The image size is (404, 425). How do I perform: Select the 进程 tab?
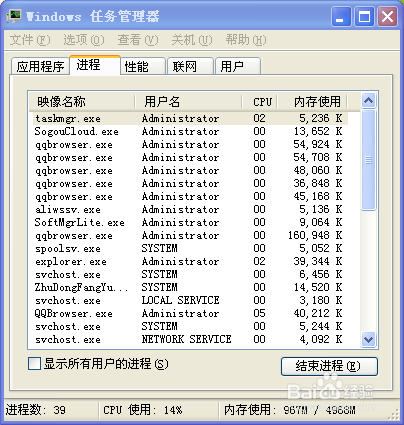(95, 65)
